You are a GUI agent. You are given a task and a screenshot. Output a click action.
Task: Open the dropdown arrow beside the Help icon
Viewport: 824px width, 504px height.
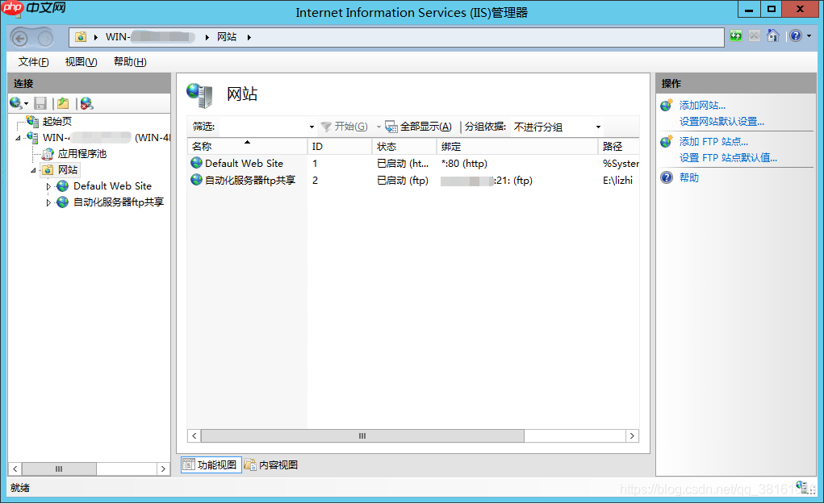(x=808, y=35)
